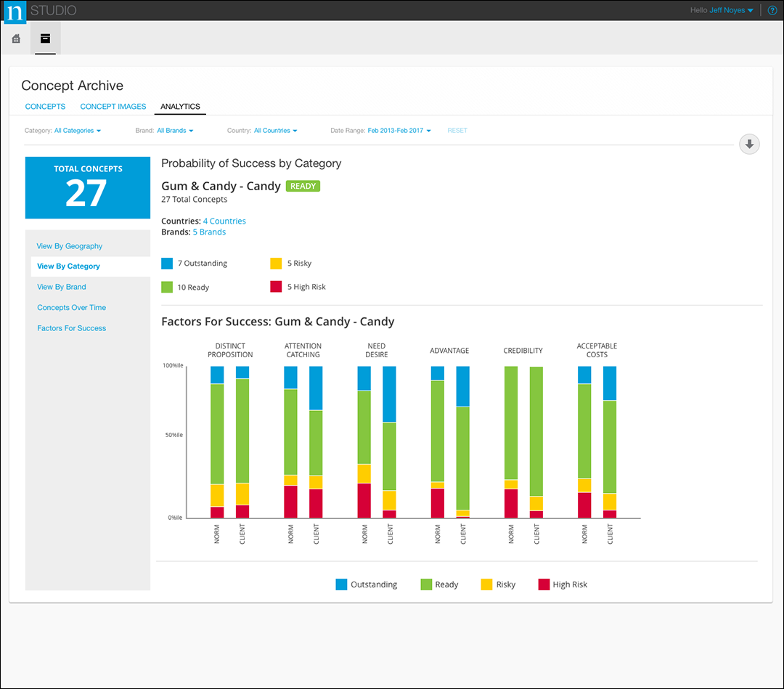Open the Date Range dropdown
This screenshot has width=784, height=689.
pos(399,131)
